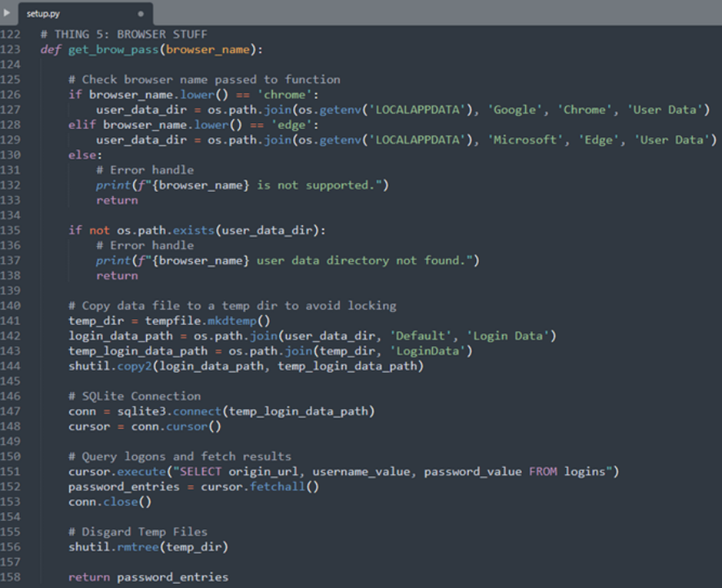The image size is (722, 588).
Task: Click the 'LoginData' string on line 143
Action: [x=428, y=351]
